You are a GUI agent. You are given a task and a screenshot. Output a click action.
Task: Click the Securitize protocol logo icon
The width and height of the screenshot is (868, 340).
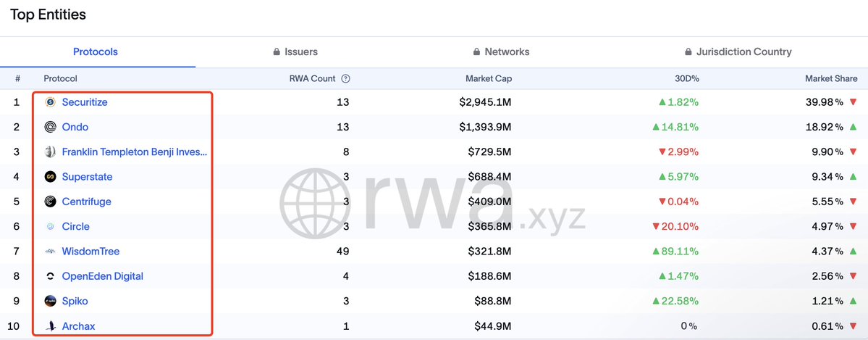coord(51,102)
